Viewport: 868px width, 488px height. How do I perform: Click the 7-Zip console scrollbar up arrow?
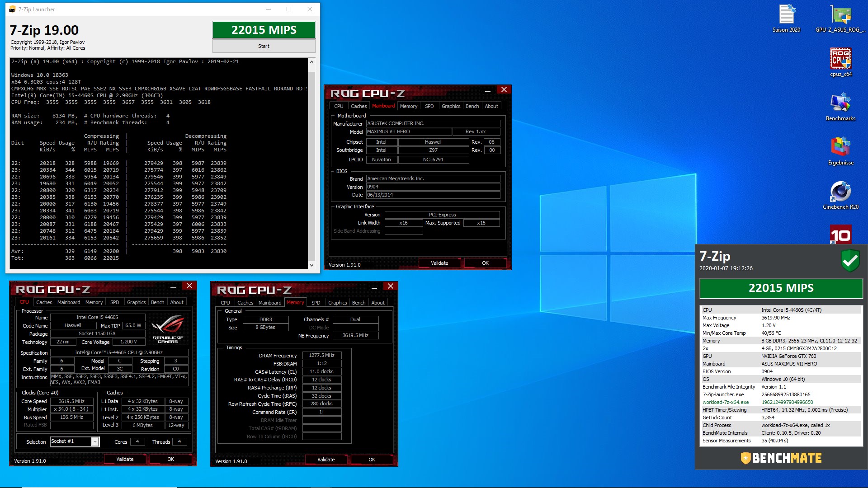(311, 62)
